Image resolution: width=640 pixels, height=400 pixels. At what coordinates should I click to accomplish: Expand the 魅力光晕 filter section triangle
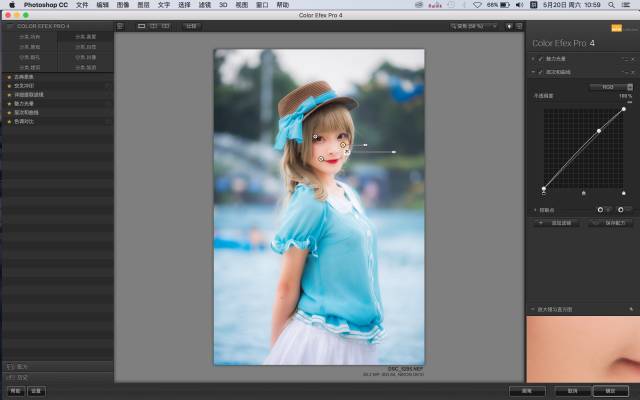(x=533, y=59)
